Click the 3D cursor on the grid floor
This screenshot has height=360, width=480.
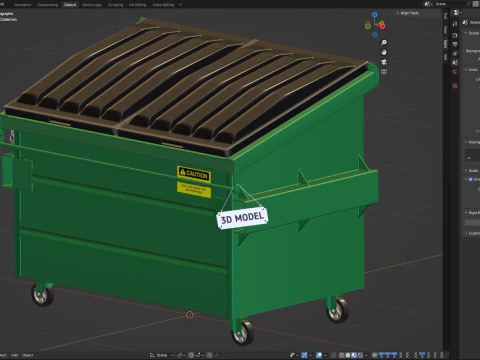(189, 314)
